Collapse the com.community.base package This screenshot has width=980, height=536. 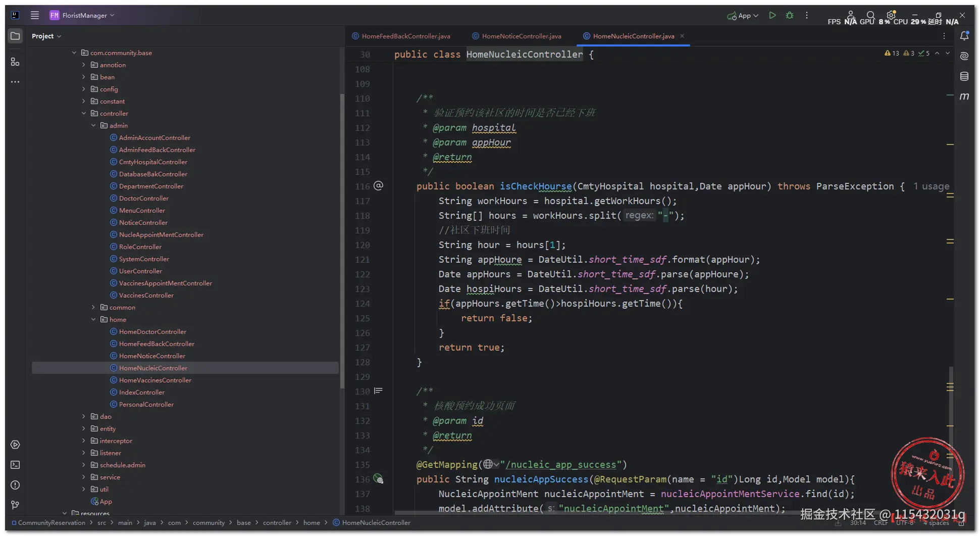click(74, 53)
